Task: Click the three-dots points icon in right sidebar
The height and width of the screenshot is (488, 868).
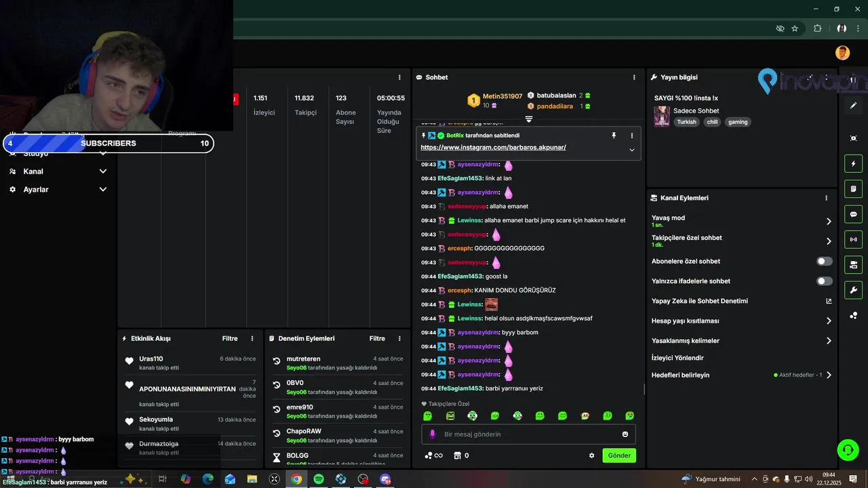Action: coord(853,316)
